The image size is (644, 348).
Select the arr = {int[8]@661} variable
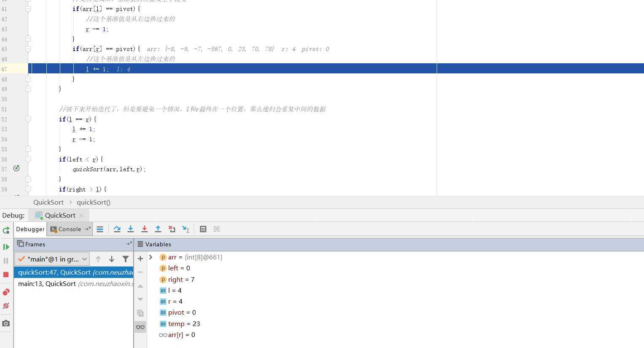[x=191, y=257]
